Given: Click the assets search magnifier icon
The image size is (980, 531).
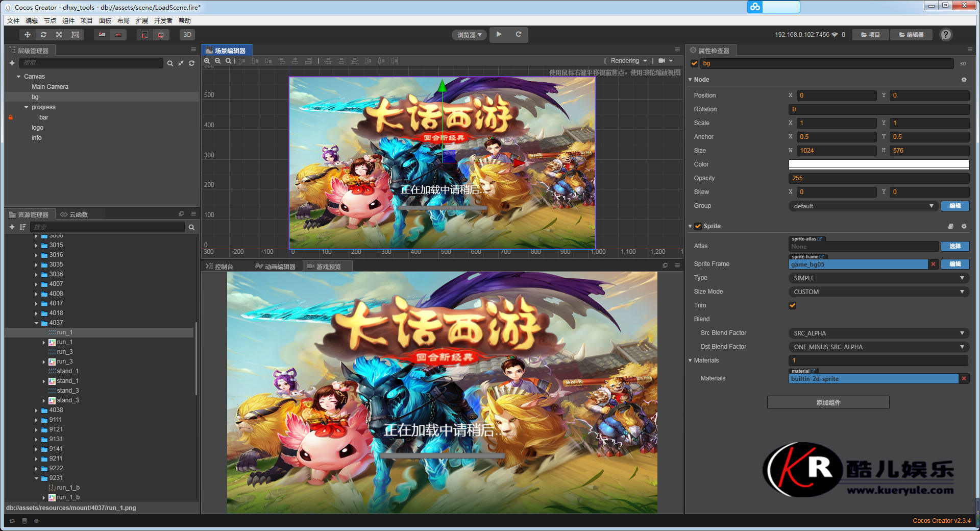Looking at the screenshot, I should [x=191, y=227].
